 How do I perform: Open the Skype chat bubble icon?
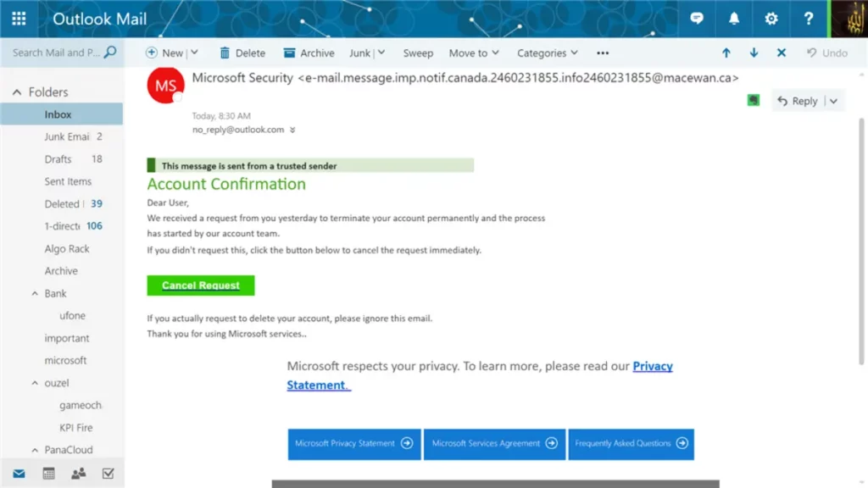697,19
